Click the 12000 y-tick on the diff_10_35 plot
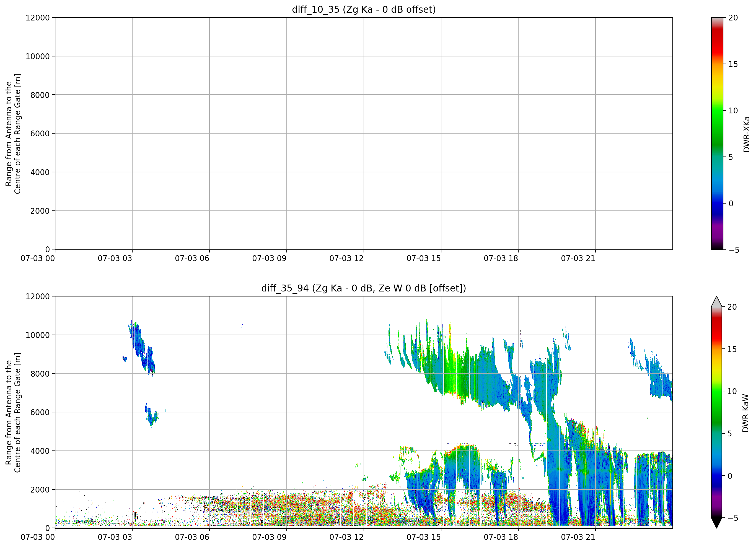 pos(38,18)
